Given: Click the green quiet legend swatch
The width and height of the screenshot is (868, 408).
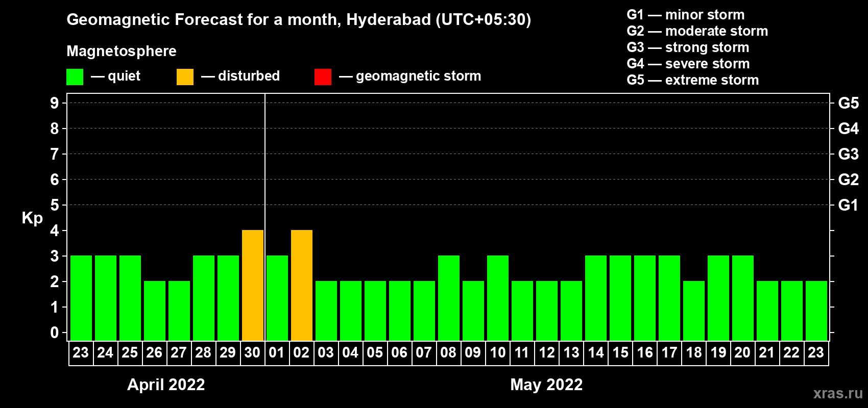Looking at the screenshot, I should [x=75, y=77].
